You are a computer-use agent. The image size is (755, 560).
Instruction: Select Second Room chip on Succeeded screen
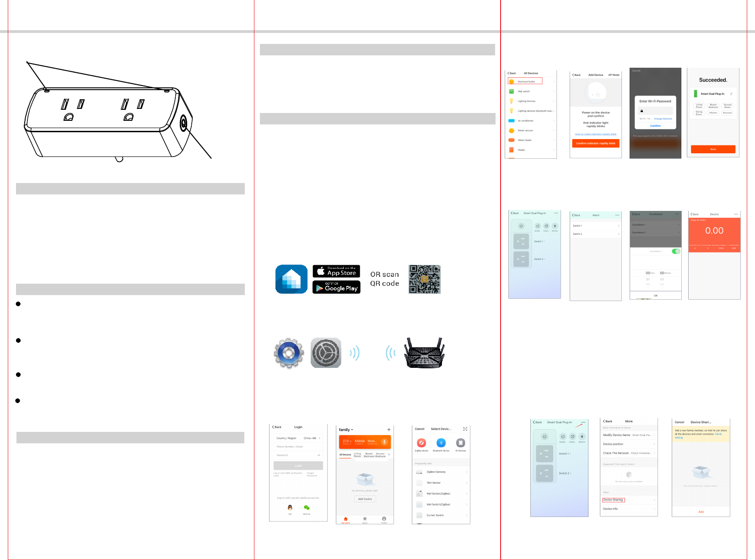pos(728,105)
